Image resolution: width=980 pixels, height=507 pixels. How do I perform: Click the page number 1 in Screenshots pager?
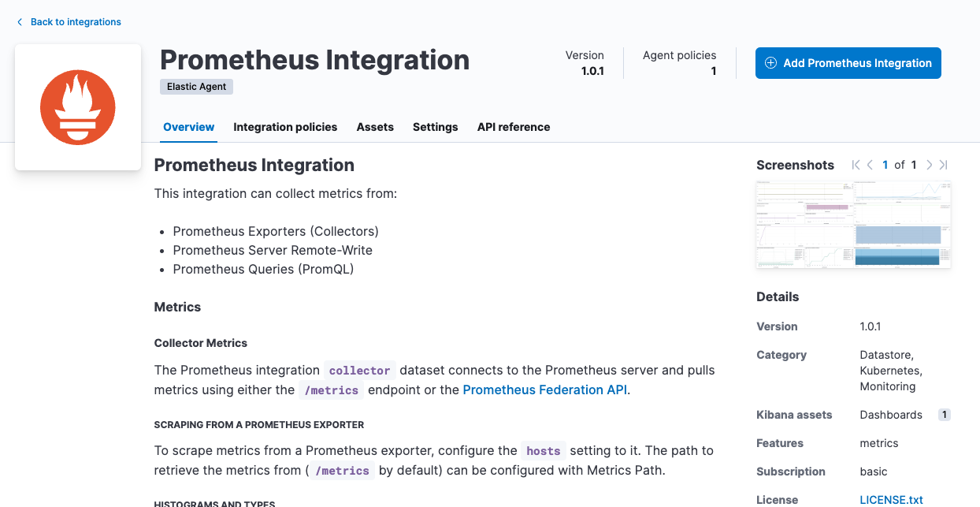[885, 165]
